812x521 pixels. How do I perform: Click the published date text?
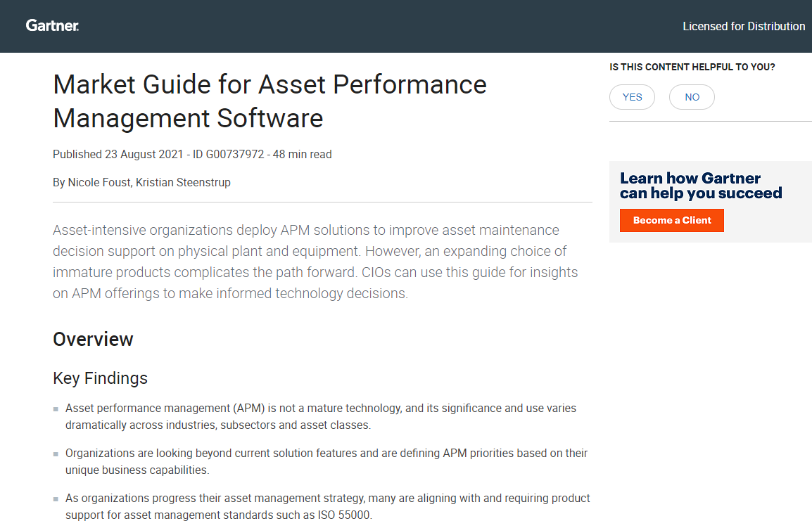point(118,154)
